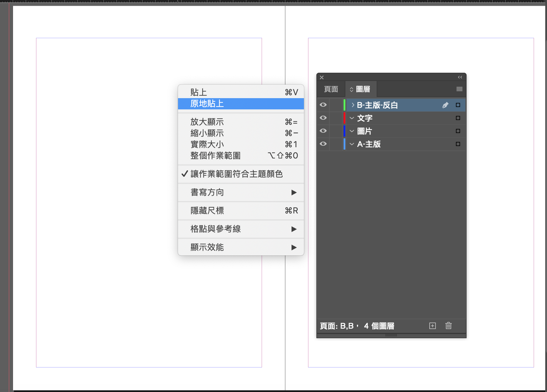Toggle 讓作業範圍符合主題顏色 option
The width and height of the screenshot is (547, 392).
coord(237,174)
